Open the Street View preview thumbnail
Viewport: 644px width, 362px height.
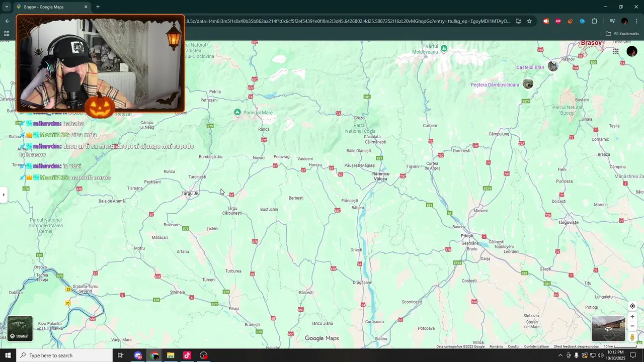(608, 329)
